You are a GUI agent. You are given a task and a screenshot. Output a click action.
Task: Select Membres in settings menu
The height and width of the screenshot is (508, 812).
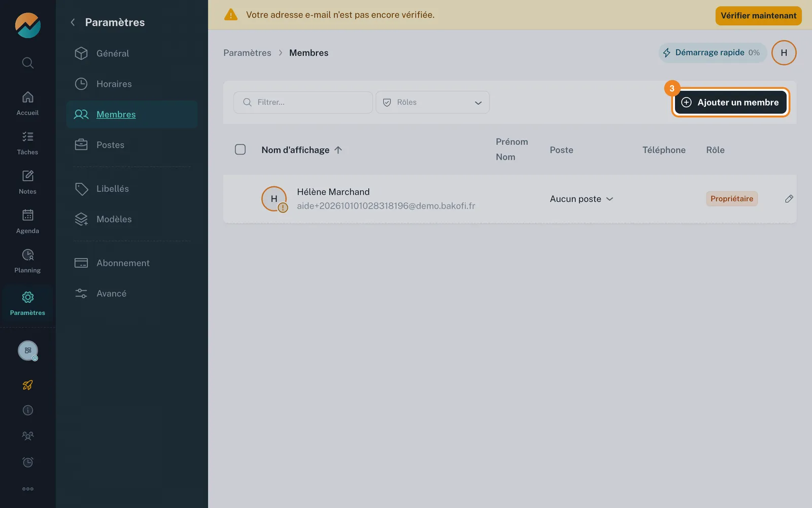click(x=132, y=114)
